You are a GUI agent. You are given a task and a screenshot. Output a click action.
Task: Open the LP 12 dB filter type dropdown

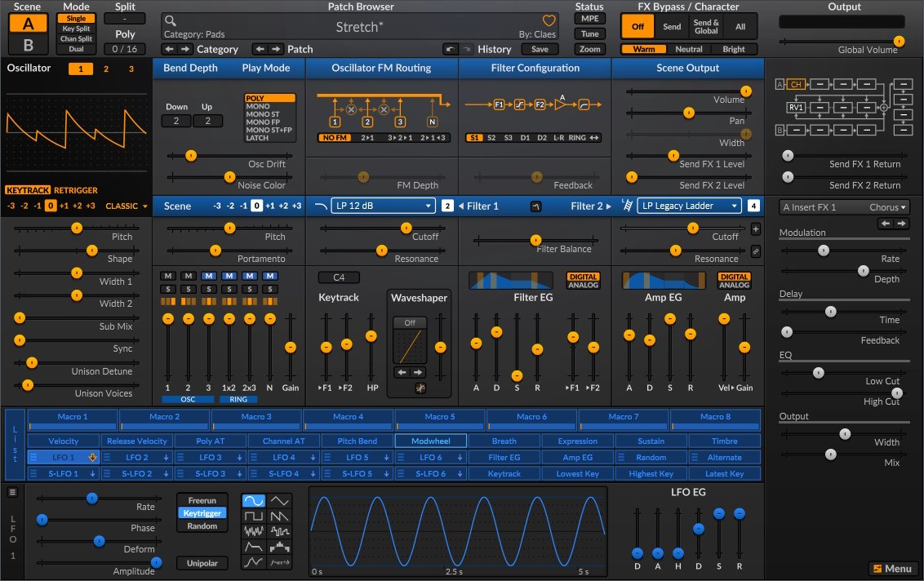(383, 206)
